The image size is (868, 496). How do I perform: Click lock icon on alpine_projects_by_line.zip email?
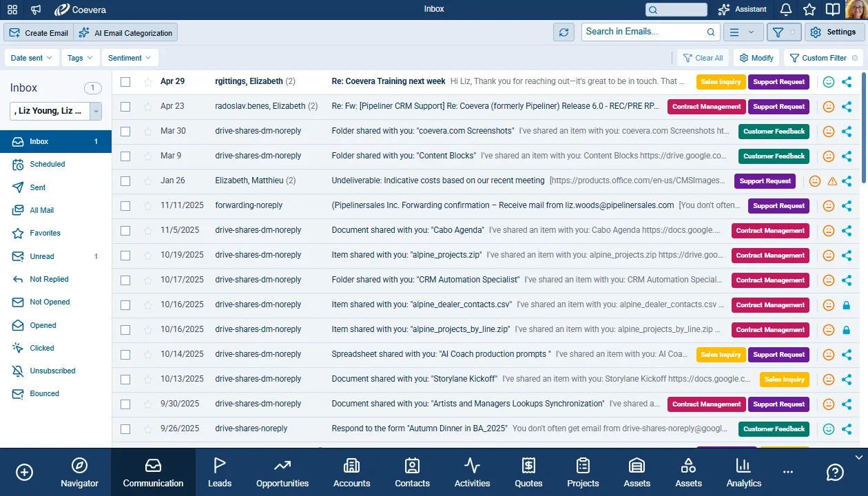[847, 330]
